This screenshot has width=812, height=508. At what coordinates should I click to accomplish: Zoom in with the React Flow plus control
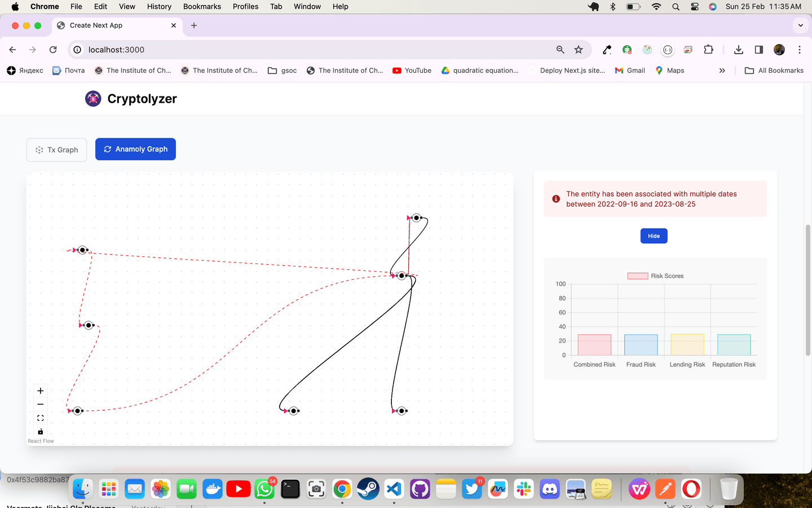[40, 391]
